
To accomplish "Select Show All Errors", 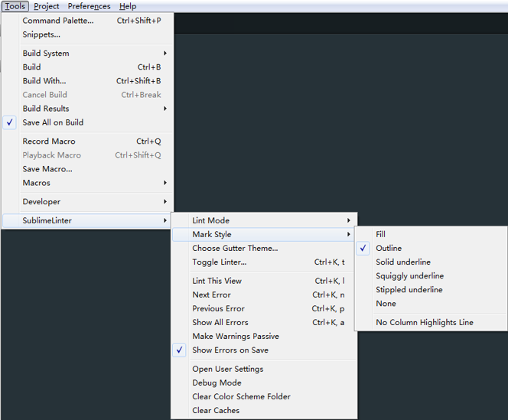I will pyautogui.click(x=264, y=322).
